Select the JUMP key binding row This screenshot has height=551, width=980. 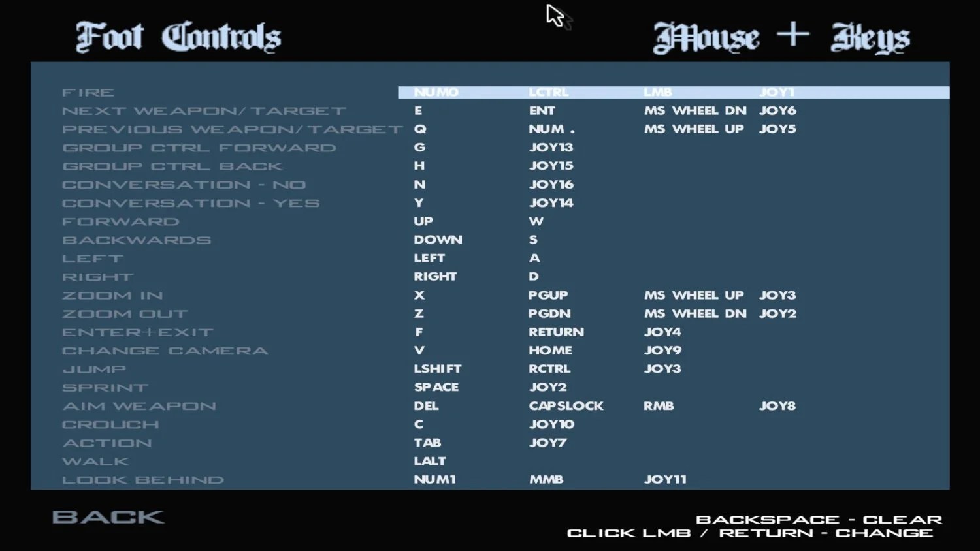[x=490, y=369]
